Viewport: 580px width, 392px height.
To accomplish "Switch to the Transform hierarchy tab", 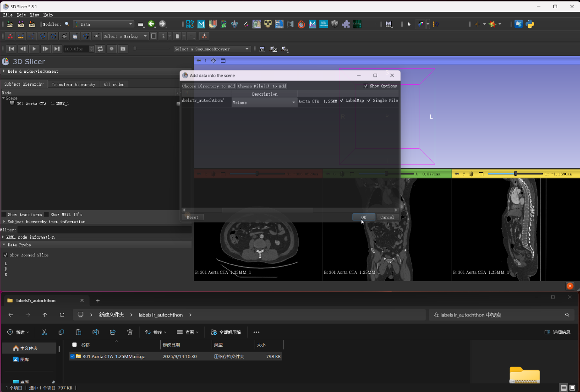I will tap(73, 84).
